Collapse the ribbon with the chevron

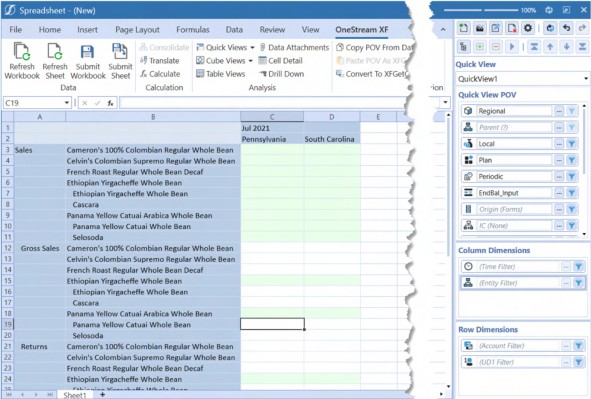pos(443,29)
